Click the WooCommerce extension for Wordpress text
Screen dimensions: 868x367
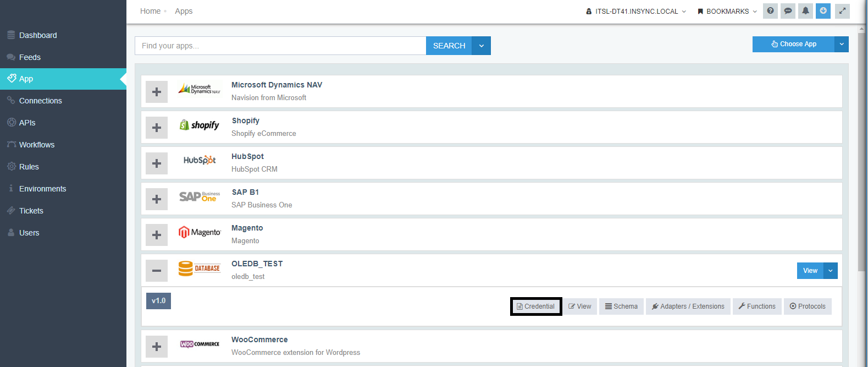click(x=296, y=352)
